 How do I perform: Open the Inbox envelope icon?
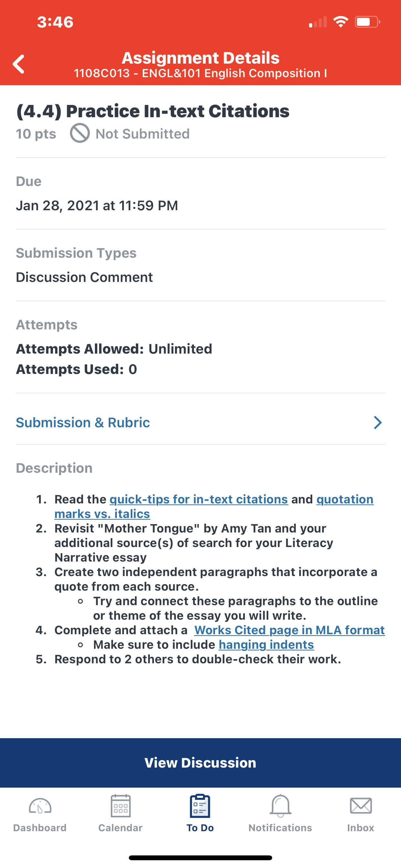pyautogui.click(x=361, y=806)
